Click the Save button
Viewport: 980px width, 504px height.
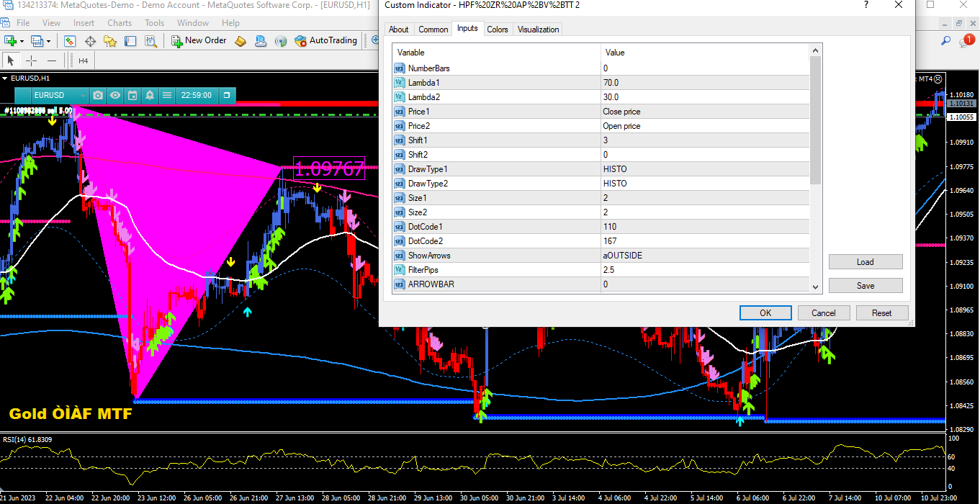click(x=866, y=286)
